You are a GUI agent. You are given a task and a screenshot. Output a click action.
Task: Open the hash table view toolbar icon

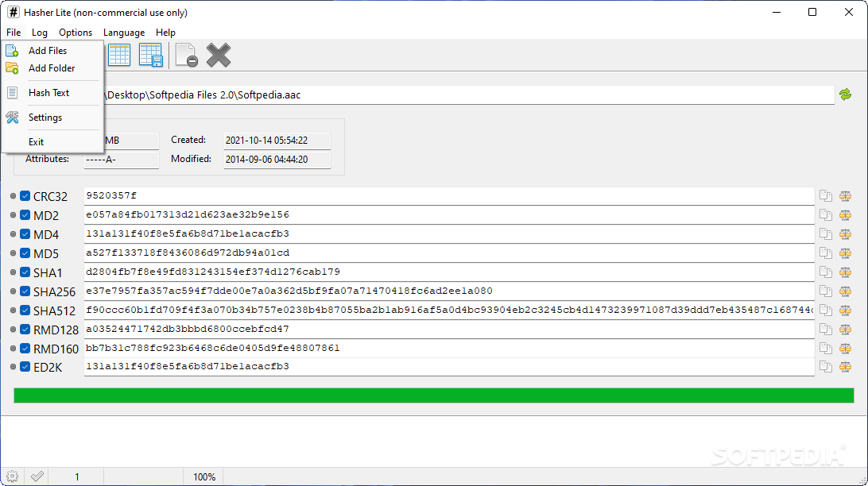click(x=119, y=55)
